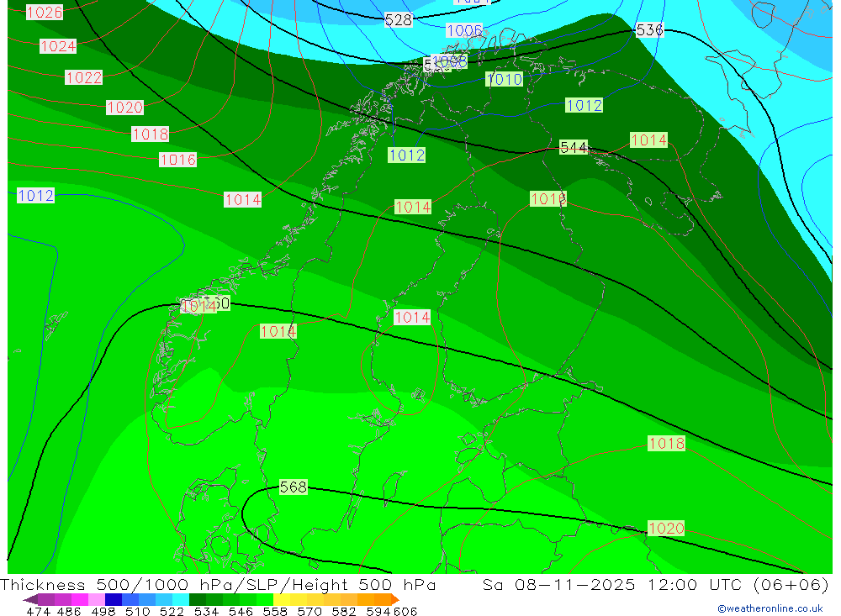Pick the dark blue legend swatch above 510
Viewport: 841px width, 616px height.
114,599
